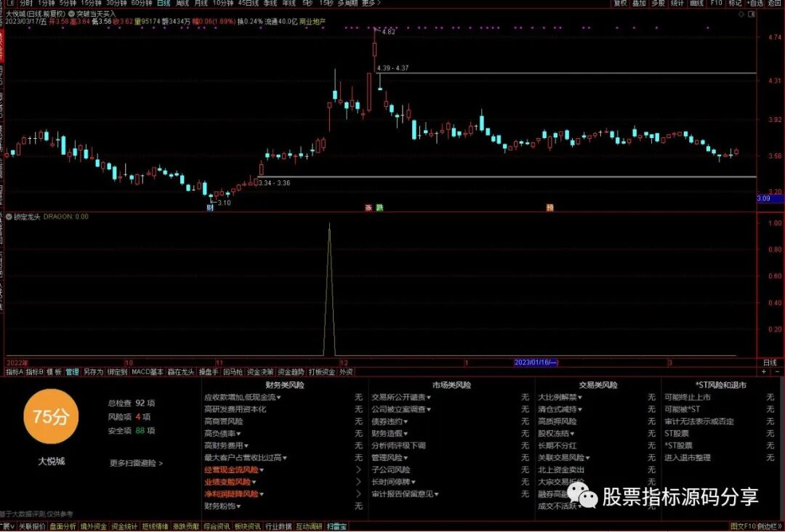Image resolution: width=785 pixels, height=532 pixels.
Task: Open 更多扫雷避险 link
Action: tap(136, 464)
